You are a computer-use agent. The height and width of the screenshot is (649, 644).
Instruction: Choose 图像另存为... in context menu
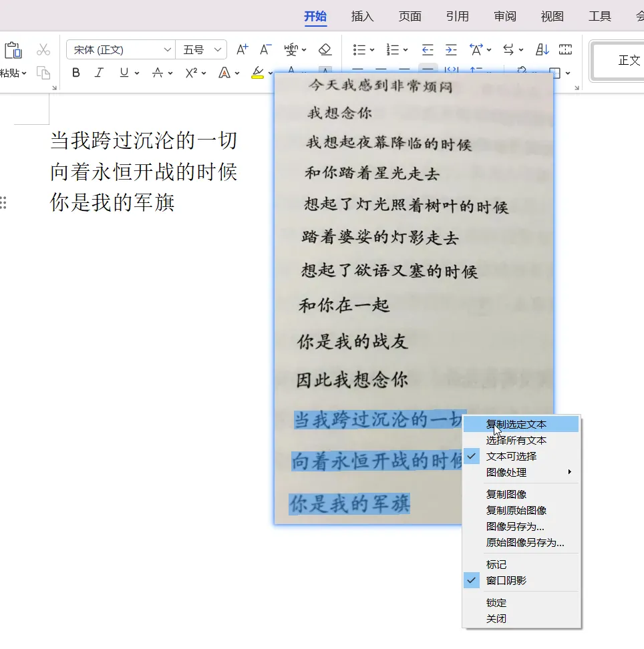click(514, 526)
